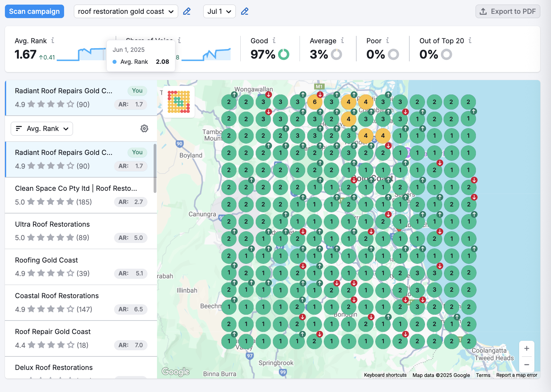Click the orange rank 6 map pin

pos(315,102)
